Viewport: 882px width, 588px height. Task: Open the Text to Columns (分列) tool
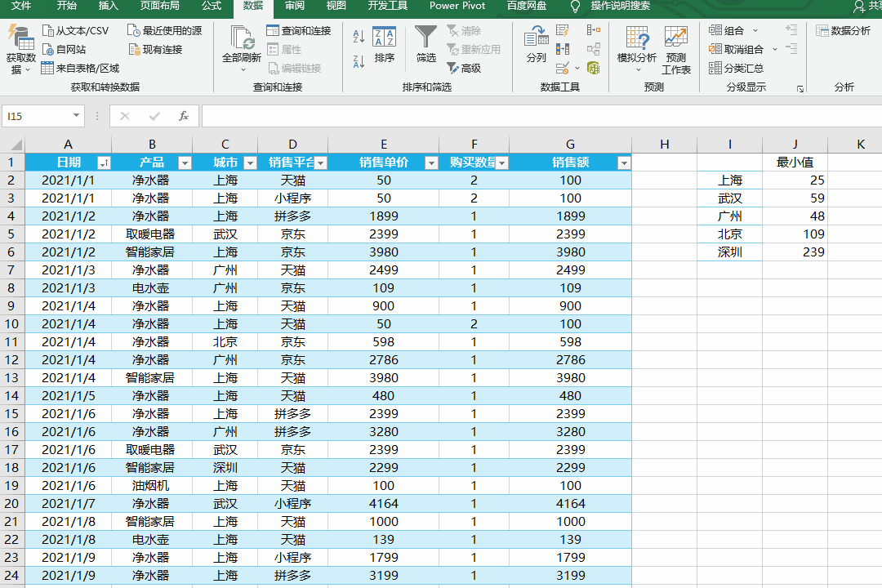coord(536,44)
